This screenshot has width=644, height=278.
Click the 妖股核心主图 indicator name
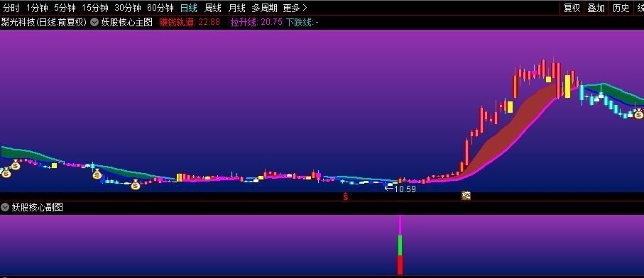coord(126,23)
